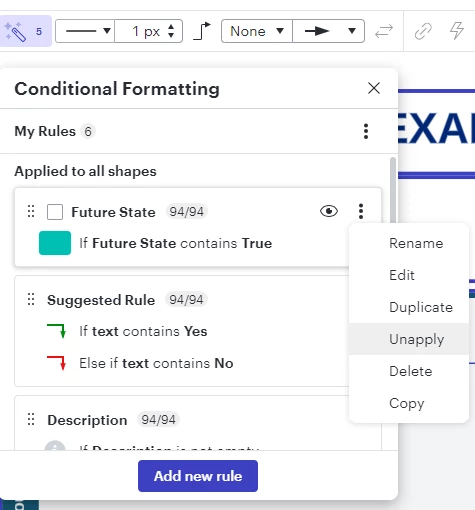475x510 pixels.
Task: Open the end arrow style dropdown
Action: pos(328,31)
